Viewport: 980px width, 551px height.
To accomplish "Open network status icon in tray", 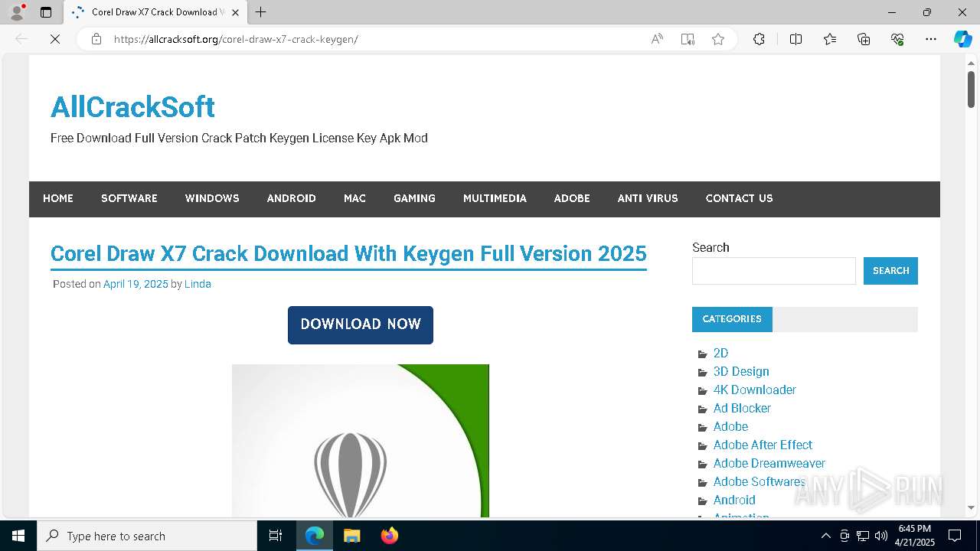I will [x=863, y=536].
